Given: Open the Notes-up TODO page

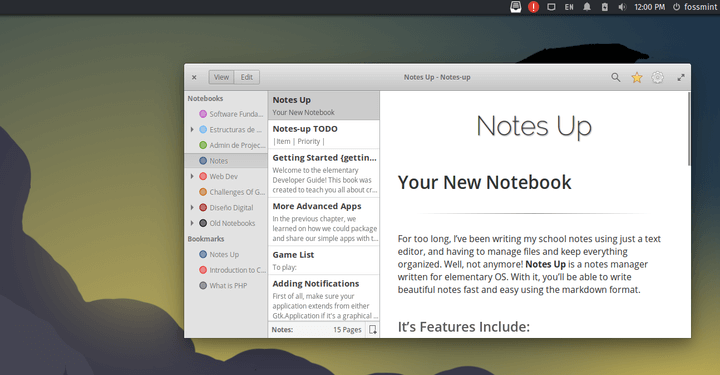Looking at the screenshot, I should click(324, 134).
